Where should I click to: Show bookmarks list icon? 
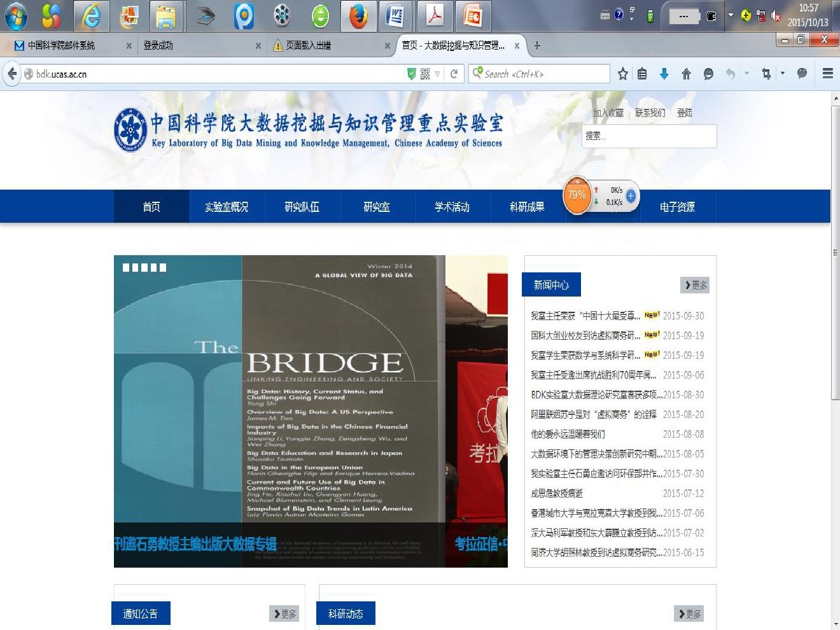pos(643,74)
